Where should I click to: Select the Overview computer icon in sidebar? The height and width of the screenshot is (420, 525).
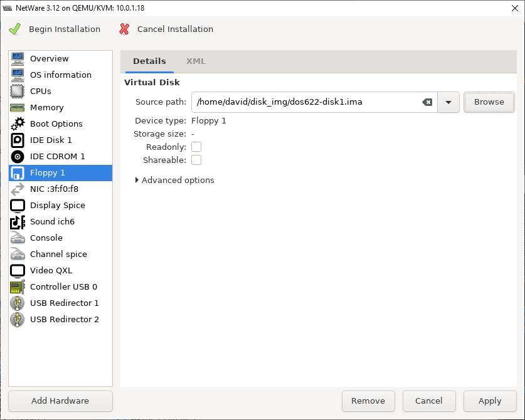point(18,58)
